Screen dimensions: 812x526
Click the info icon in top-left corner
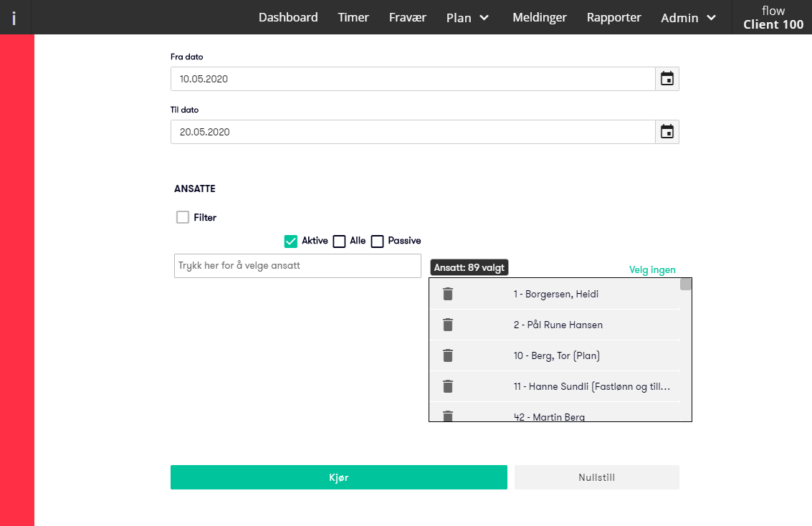click(14, 18)
